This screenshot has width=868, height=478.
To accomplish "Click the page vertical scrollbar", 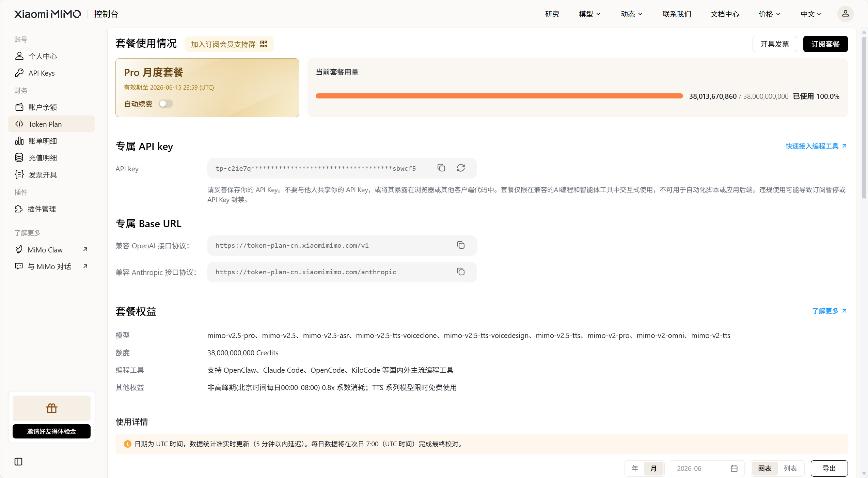I will pos(864,118).
